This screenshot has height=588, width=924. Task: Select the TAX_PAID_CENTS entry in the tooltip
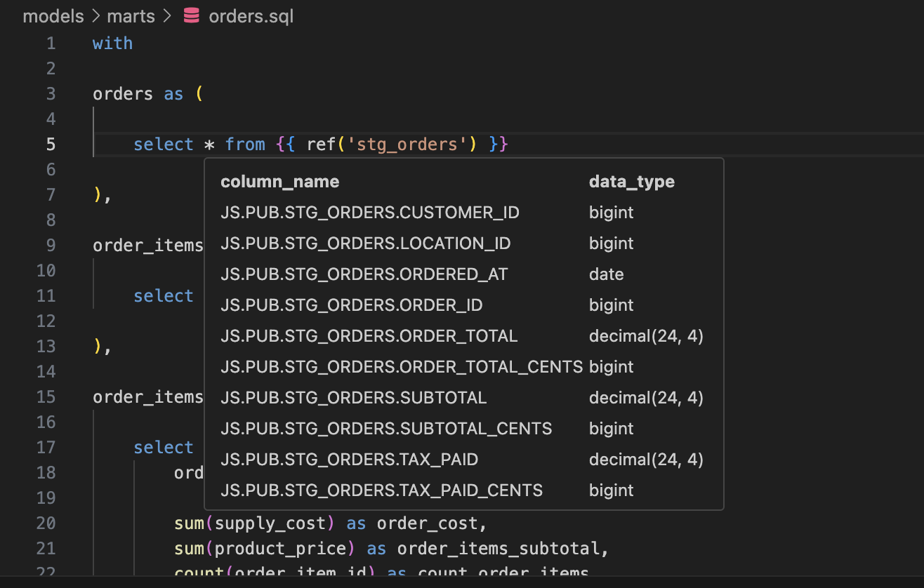[381, 490]
